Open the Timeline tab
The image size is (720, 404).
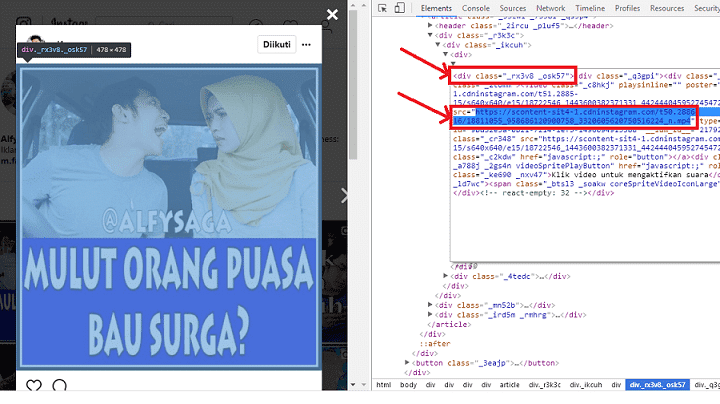(x=590, y=8)
